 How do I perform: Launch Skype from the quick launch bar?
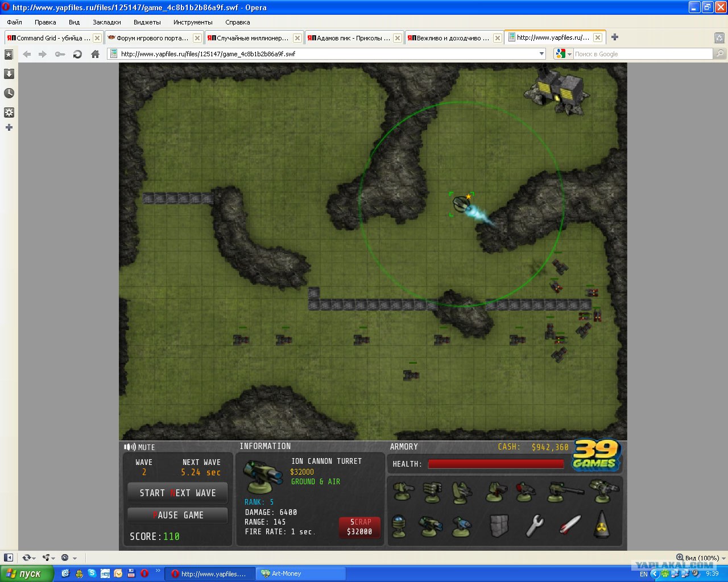point(92,573)
